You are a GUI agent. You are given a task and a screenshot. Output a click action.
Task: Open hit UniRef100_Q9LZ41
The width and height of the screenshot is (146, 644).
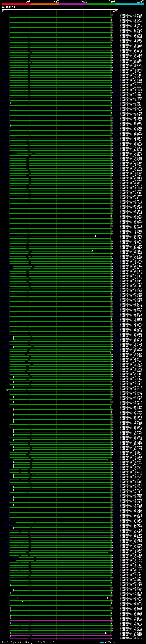click(x=131, y=50)
